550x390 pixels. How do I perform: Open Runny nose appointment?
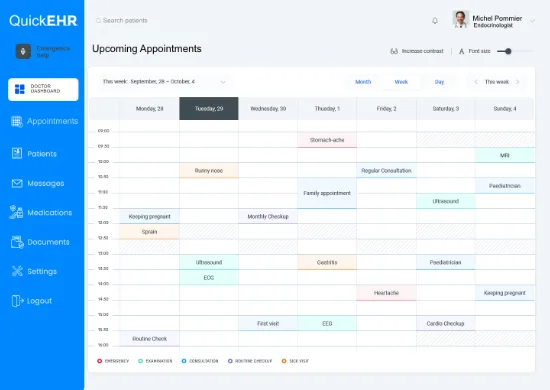[x=209, y=170]
